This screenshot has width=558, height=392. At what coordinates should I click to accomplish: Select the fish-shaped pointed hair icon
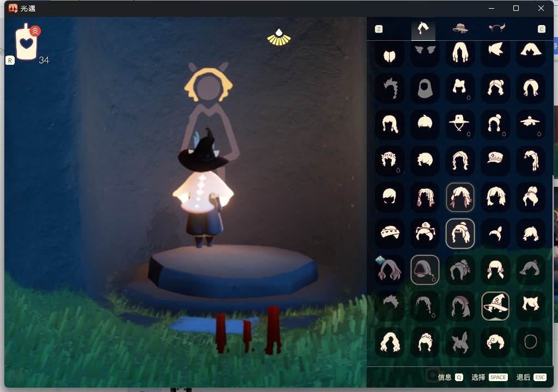tap(495, 53)
